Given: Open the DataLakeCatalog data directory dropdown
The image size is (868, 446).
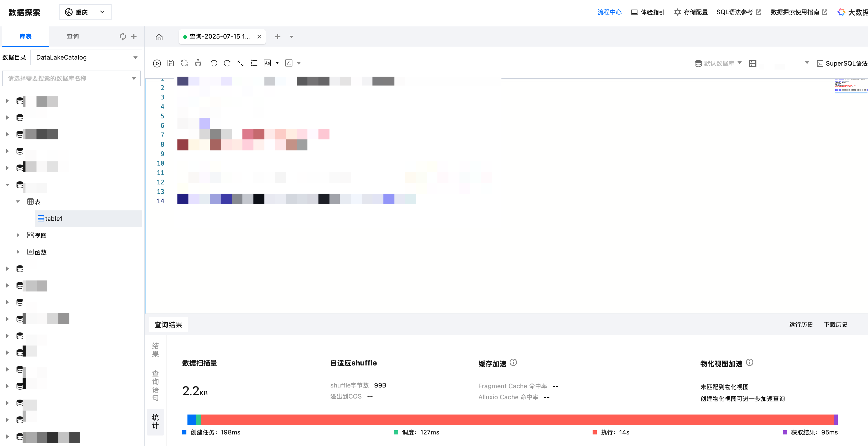Looking at the screenshot, I should coord(86,57).
